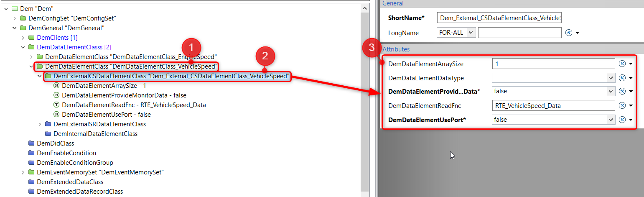Click the General section header

(x=393, y=3)
